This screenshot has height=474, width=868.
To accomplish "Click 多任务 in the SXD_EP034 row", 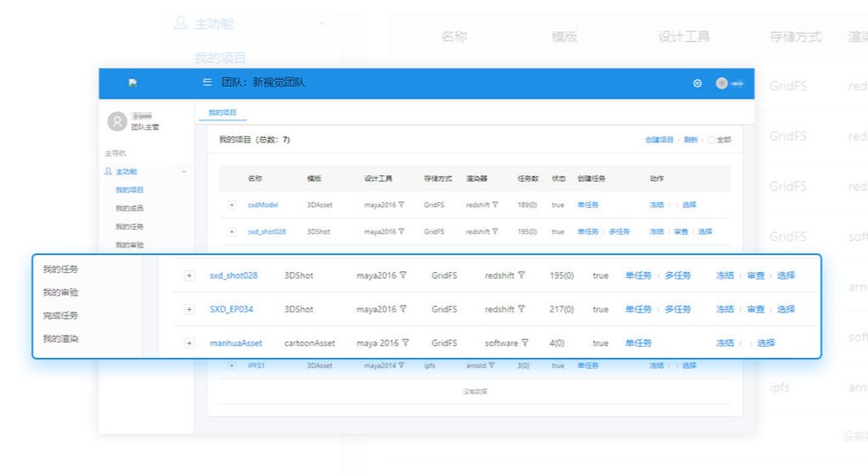I will [x=678, y=309].
